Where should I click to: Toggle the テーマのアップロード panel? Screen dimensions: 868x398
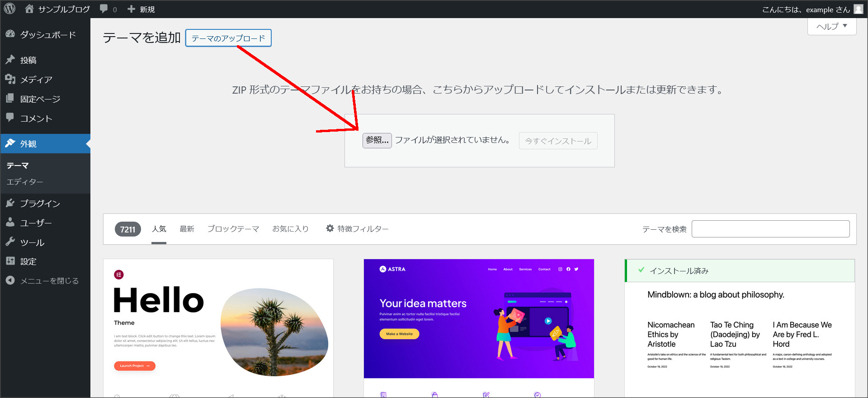click(x=228, y=38)
